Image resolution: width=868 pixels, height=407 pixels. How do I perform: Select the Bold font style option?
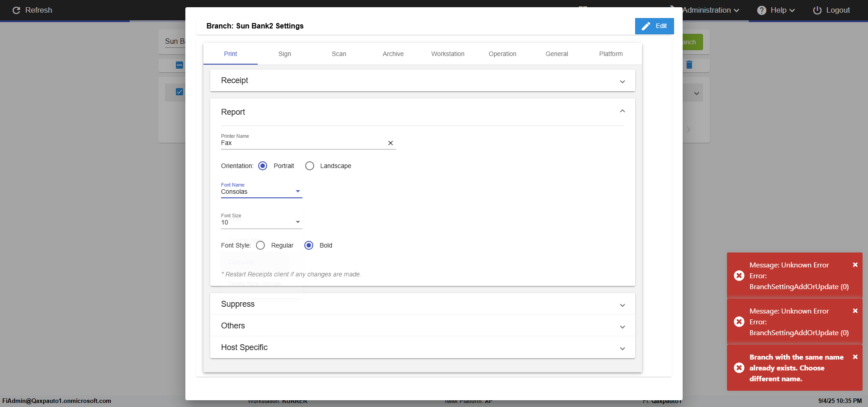309,246
